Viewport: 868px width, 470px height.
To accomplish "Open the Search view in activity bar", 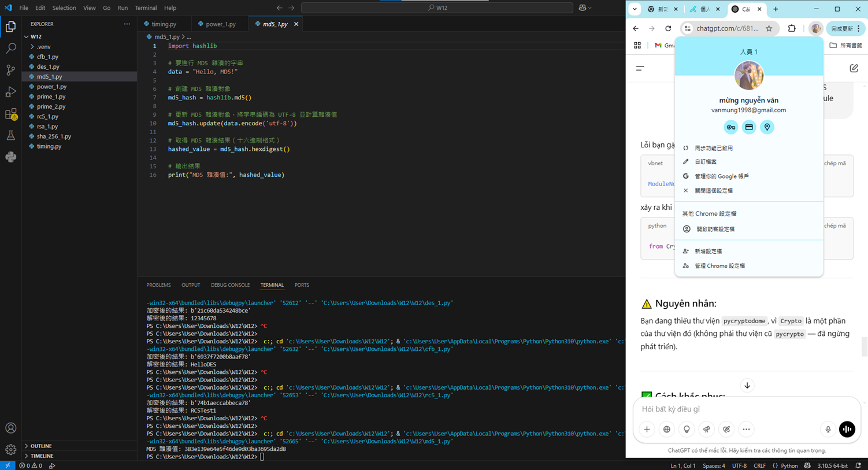I will point(10,49).
